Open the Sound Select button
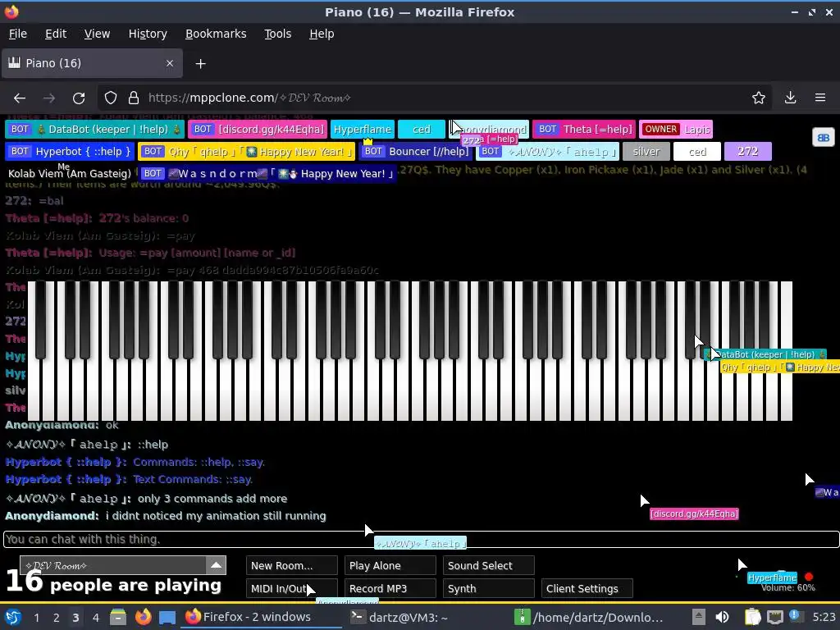This screenshot has height=630, width=840. [x=489, y=566]
